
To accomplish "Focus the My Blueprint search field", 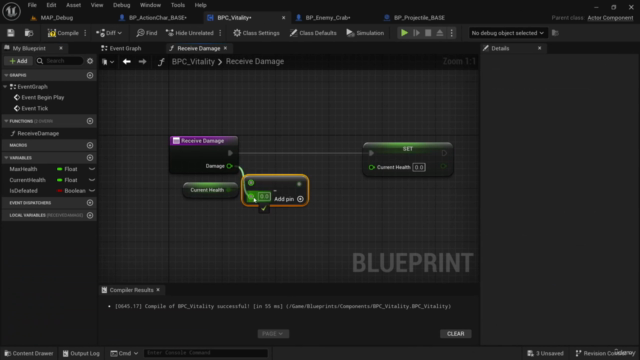I will coord(59,61).
